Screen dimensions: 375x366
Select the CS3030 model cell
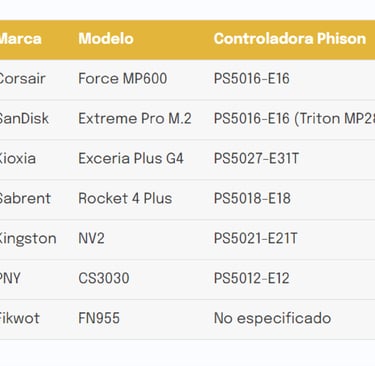104,278
